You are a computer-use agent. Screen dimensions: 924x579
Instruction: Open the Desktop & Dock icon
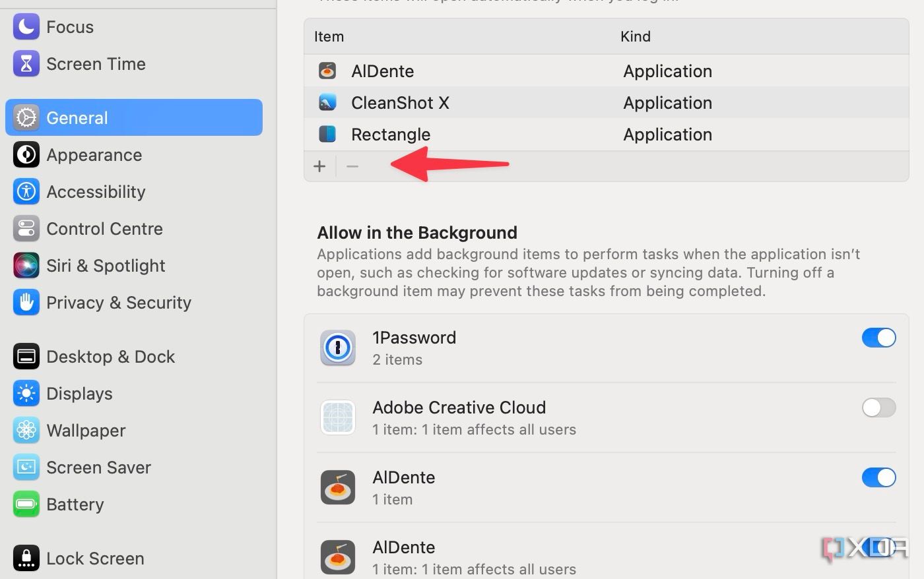click(26, 357)
